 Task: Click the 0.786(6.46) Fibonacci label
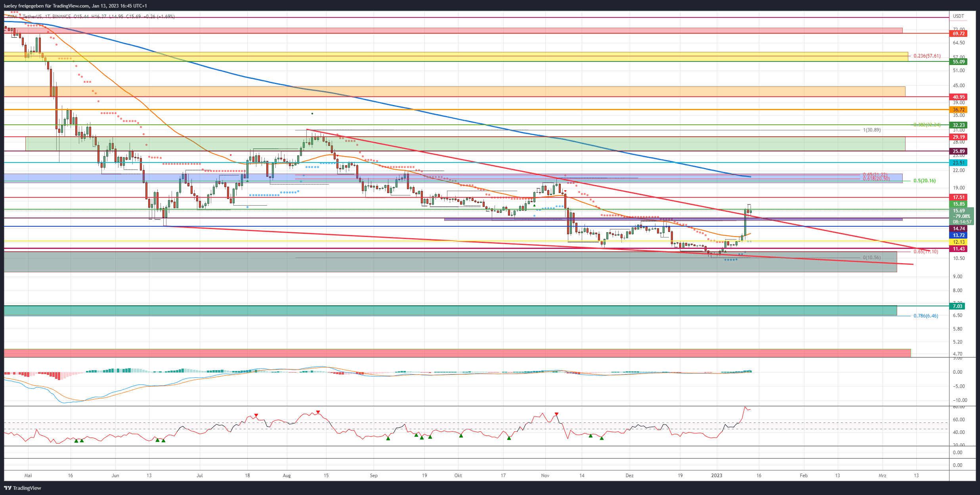coord(926,316)
